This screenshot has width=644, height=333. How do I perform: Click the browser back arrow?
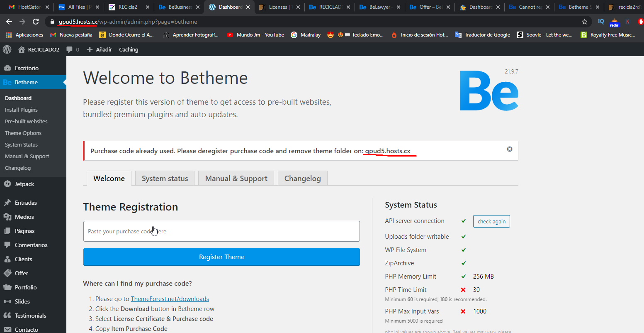(x=9, y=22)
